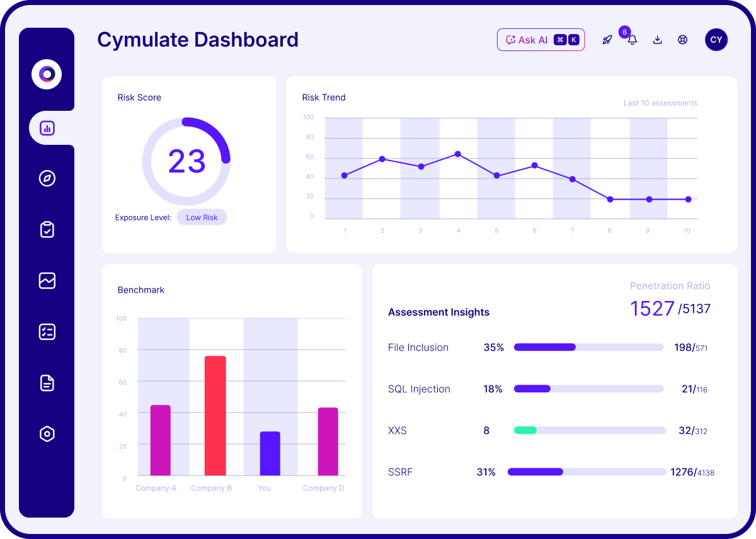Click the risk trend point for assessment 3
This screenshot has height=539, width=756.
tap(421, 167)
